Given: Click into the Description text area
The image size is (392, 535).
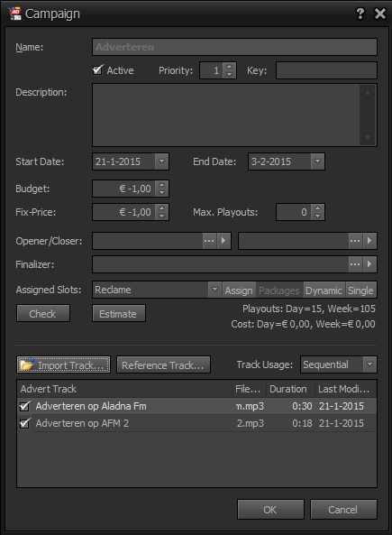Looking at the screenshot, I should (225, 115).
